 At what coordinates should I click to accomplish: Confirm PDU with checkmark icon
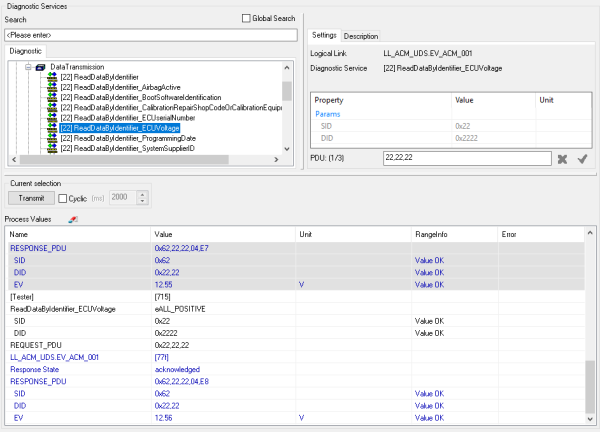[582, 159]
